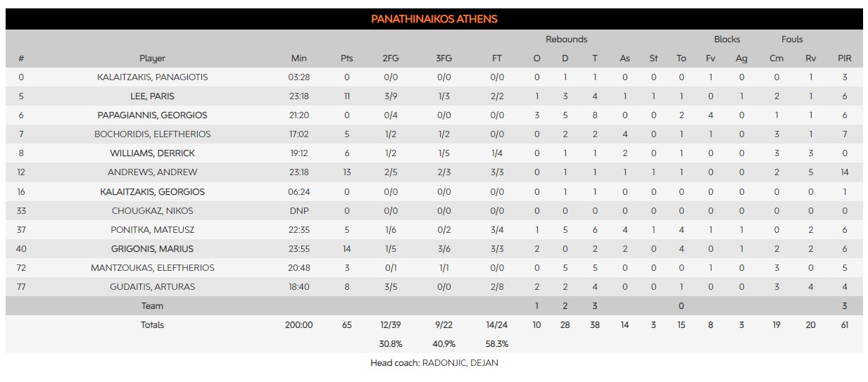Viewport: 868px width, 382px height.
Task: Open player link LEE, PARIS
Action: 152,96
